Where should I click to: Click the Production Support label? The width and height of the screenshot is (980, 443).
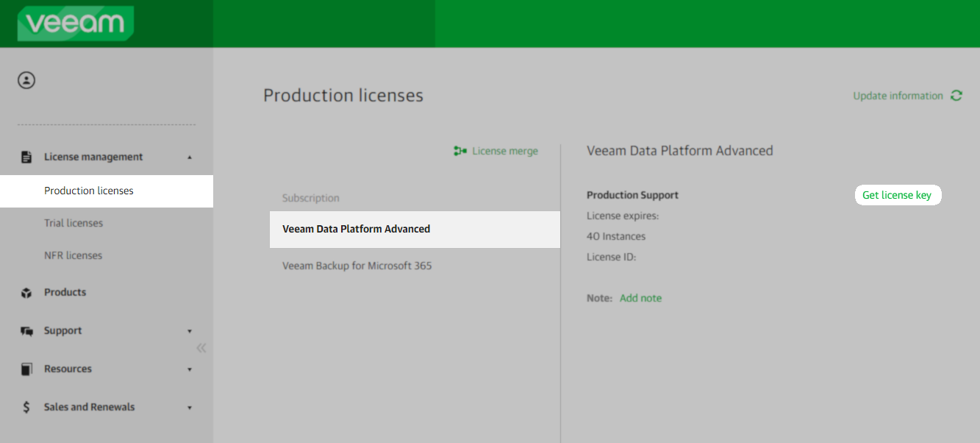click(632, 195)
